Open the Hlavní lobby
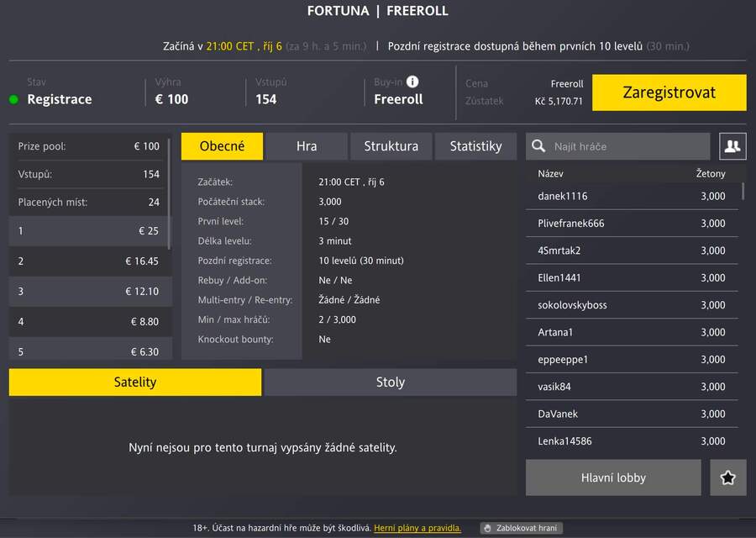This screenshot has height=538, width=756. [613, 477]
